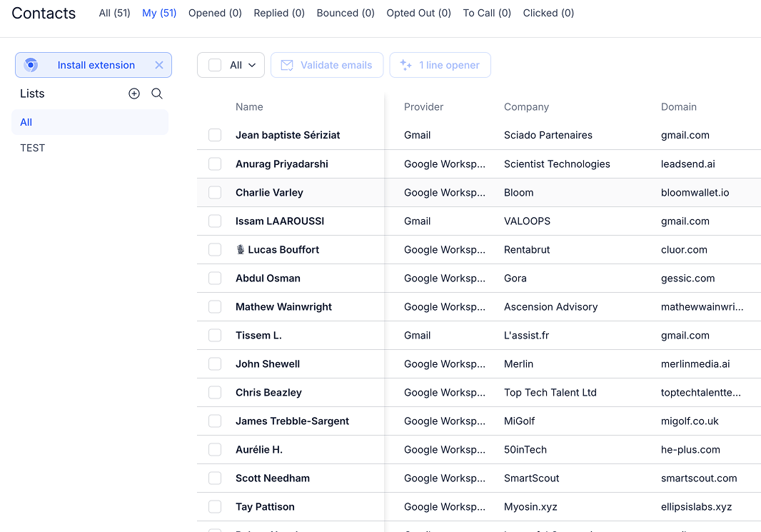Viewport: 761px width, 532px height.
Task: Click the 50inTech company cell
Action: click(525, 449)
